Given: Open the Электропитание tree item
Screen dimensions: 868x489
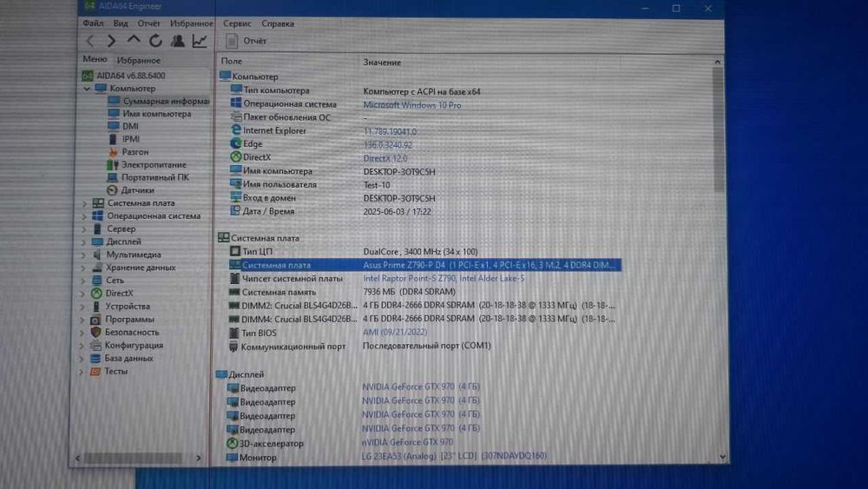Looking at the screenshot, I should click(x=154, y=164).
